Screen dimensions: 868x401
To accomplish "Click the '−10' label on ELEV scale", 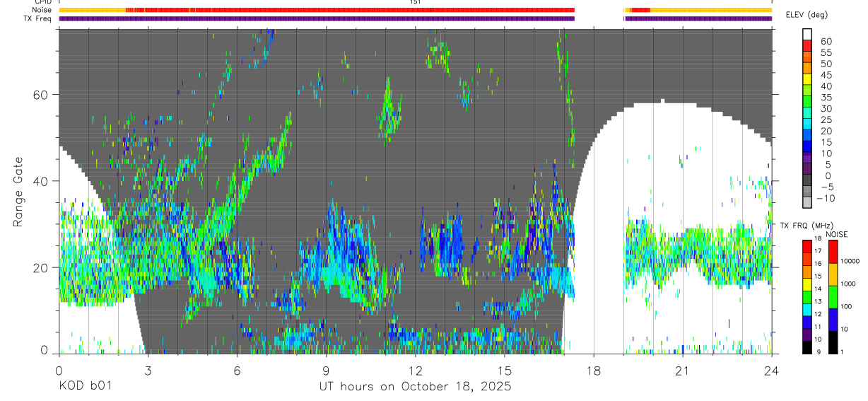I will pos(824,198).
